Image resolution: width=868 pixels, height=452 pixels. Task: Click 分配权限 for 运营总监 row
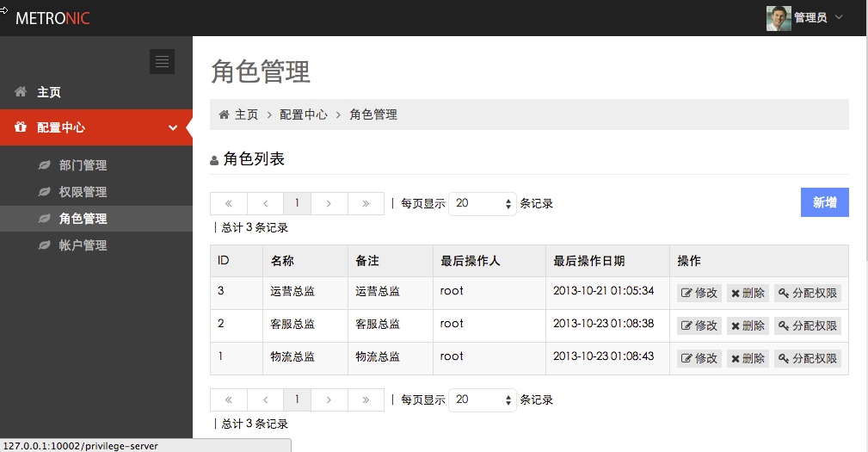pos(808,293)
